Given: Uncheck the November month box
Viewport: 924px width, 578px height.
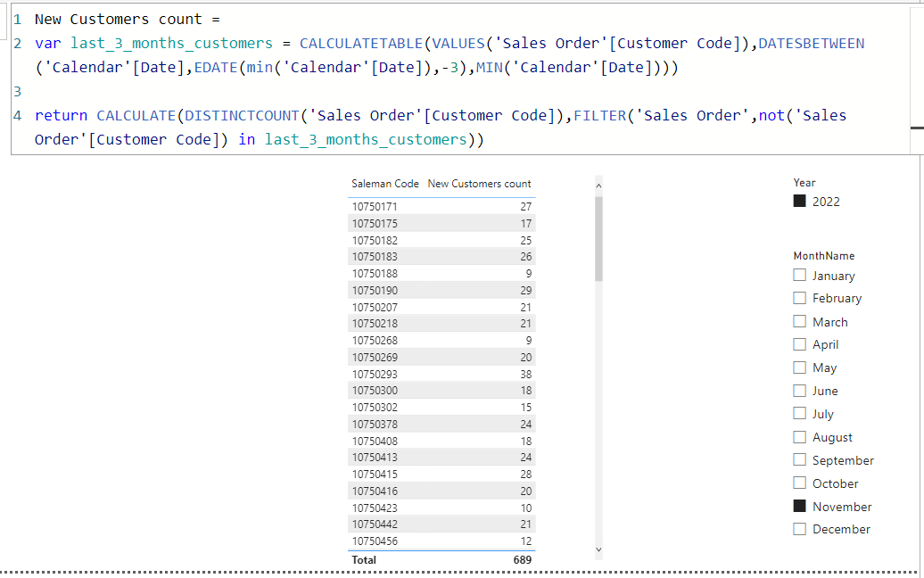Looking at the screenshot, I should click(800, 506).
